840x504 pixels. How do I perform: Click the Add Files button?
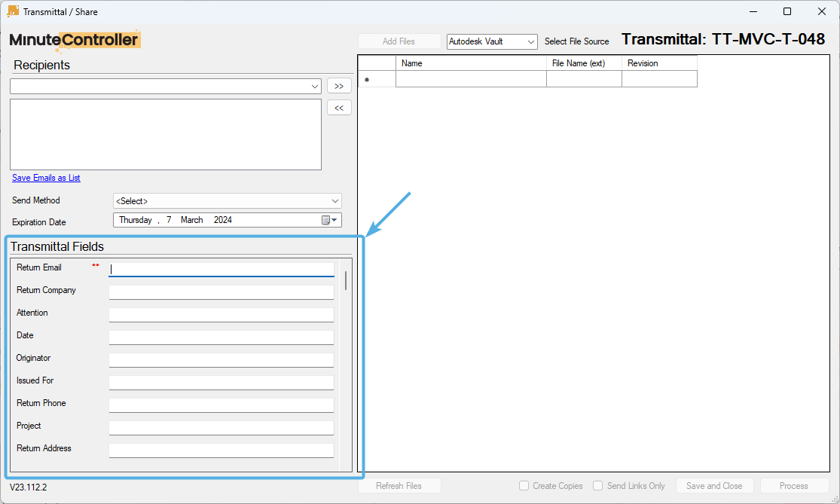[x=399, y=41]
